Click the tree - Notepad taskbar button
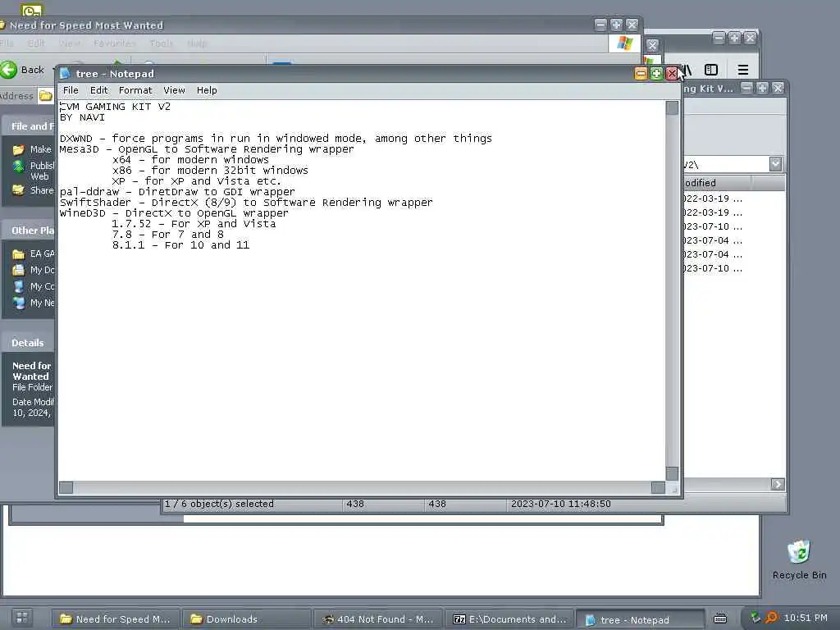 click(640, 620)
